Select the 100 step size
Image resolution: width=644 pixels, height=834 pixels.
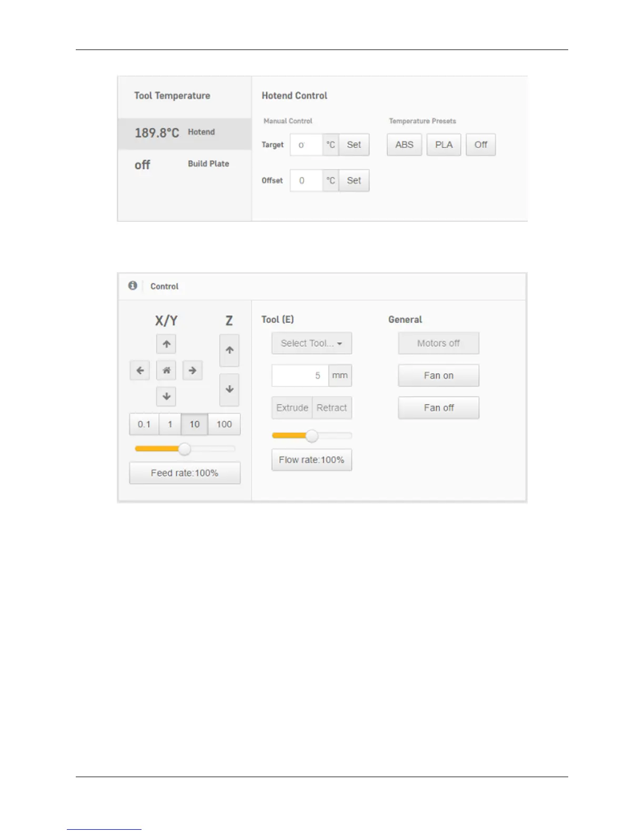(x=224, y=424)
